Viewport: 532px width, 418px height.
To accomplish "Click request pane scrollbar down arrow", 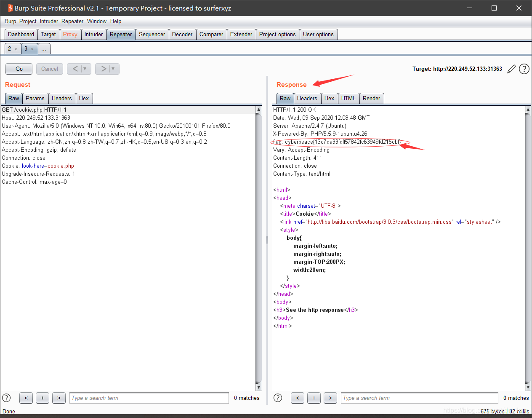I will pyautogui.click(x=258, y=387).
